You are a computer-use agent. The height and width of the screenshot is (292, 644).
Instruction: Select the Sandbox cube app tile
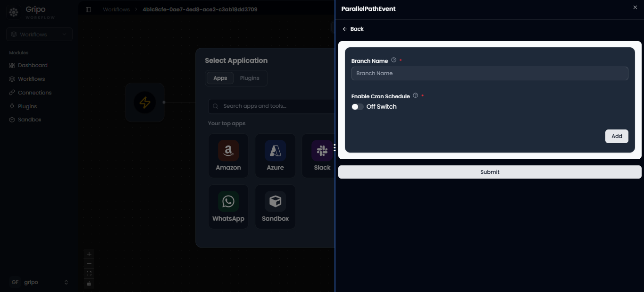click(275, 206)
